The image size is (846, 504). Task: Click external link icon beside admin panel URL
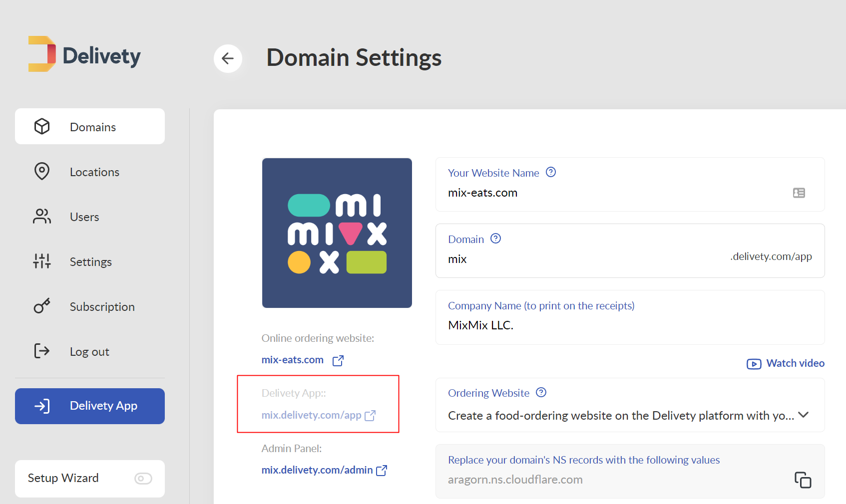[x=382, y=470]
